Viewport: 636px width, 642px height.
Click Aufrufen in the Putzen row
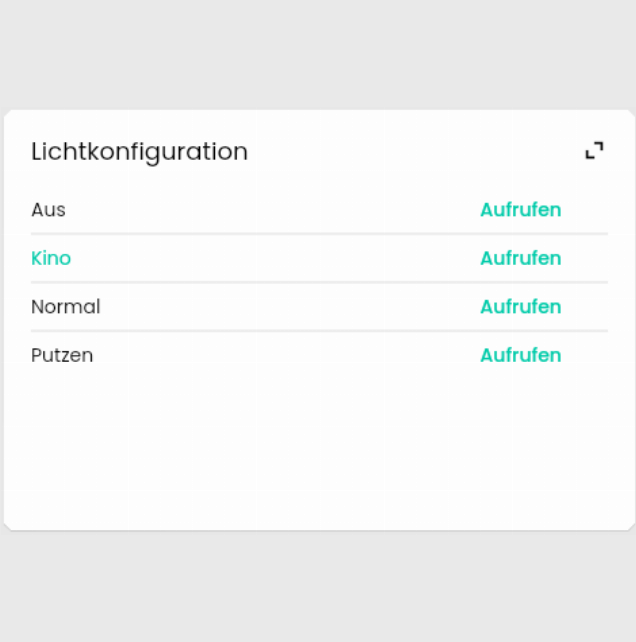click(x=520, y=355)
